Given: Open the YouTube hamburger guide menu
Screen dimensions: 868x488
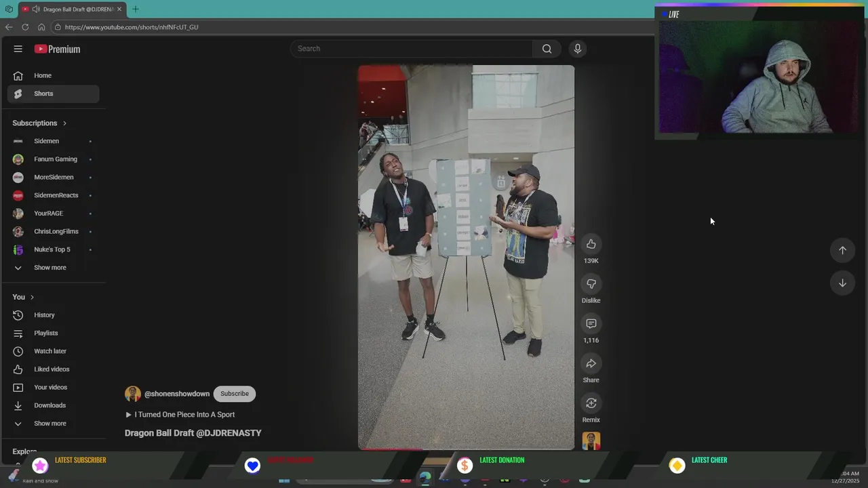Looking at the screenshot, I should pyautogui.click(x=18, y=49).
